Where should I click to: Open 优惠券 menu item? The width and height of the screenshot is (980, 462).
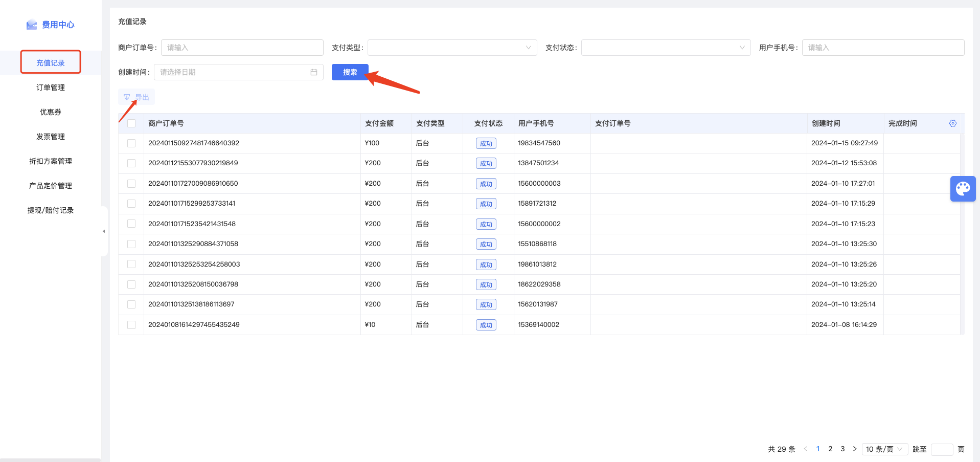click(51, 112)
